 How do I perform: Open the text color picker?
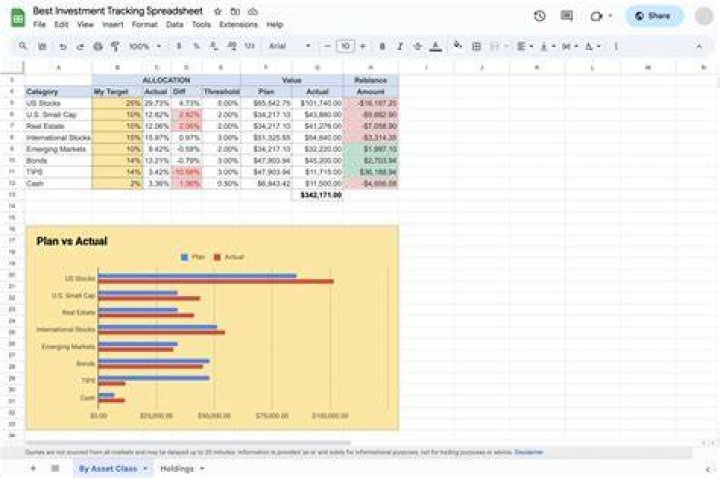coord(436,46)
